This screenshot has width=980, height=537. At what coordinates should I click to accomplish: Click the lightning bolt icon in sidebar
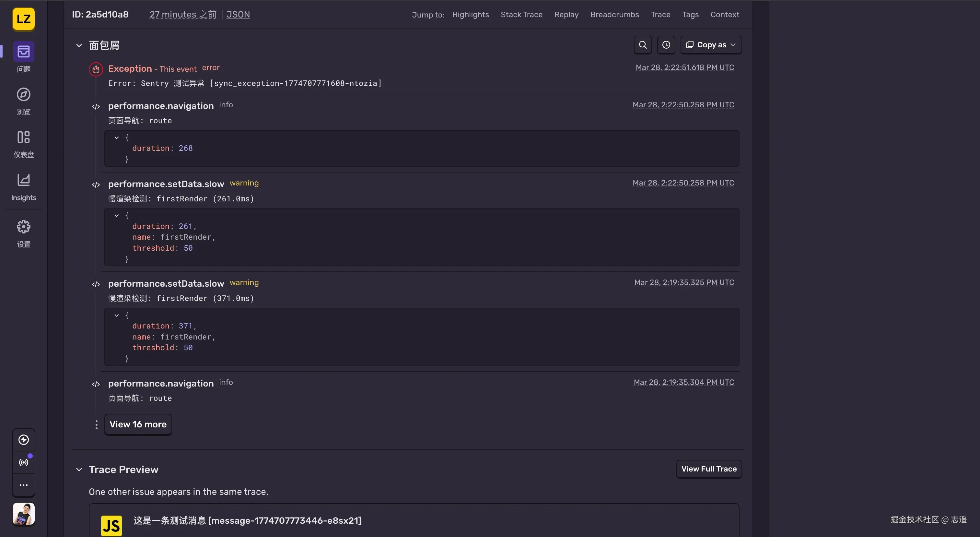pos(24,440)
